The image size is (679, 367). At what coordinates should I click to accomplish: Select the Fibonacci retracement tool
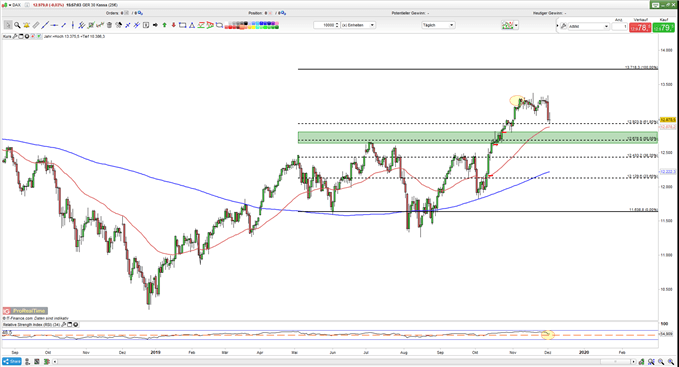point(200,25)
